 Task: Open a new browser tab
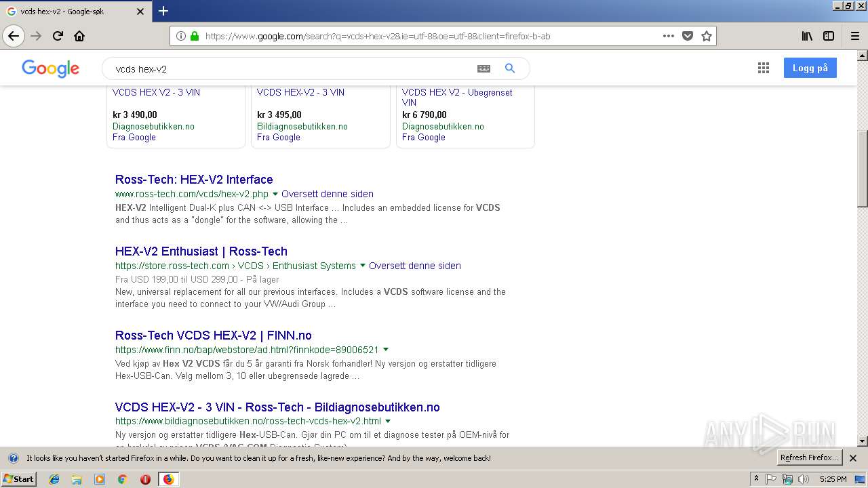coord(163,11)
